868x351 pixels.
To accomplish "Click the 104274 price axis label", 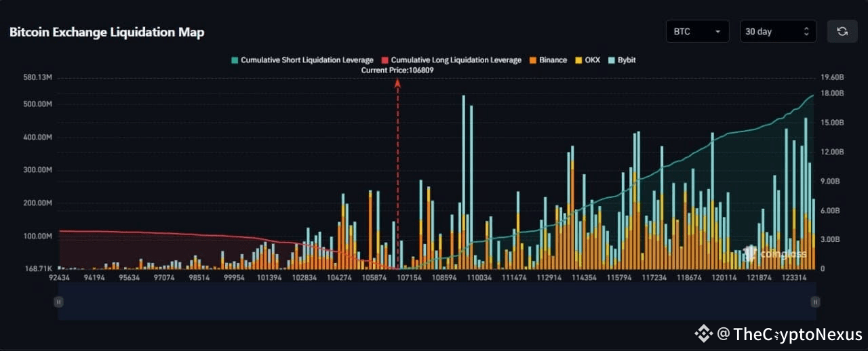I will click(339, 278).
